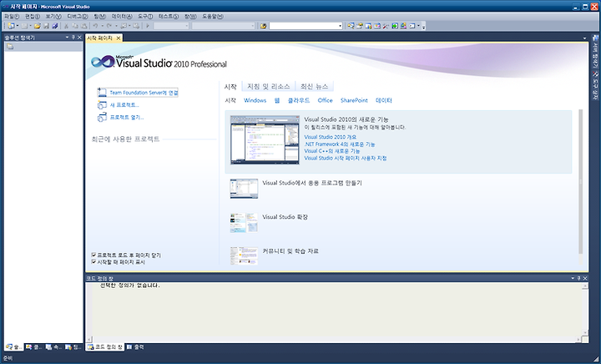
Task: Open Solution Explorer via toolbar icon
Action: point(351,26)
